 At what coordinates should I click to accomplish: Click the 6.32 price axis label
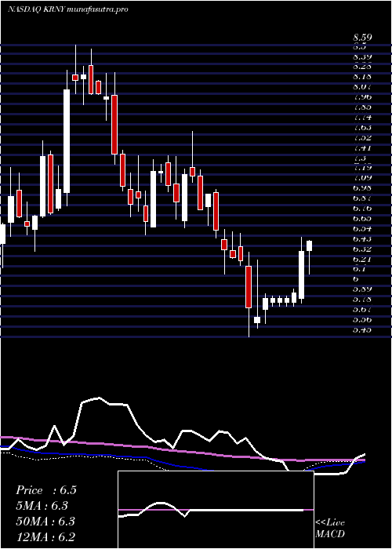point(362,249)
